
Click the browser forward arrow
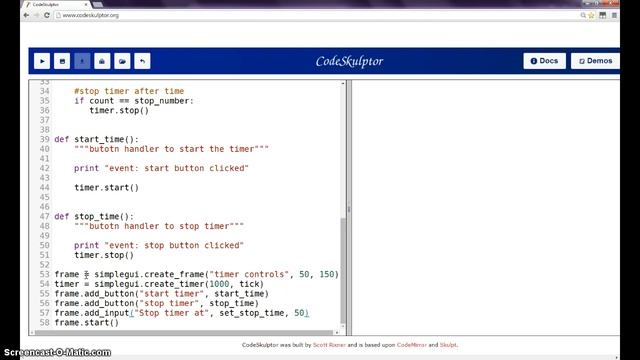(x=36, y=15)
